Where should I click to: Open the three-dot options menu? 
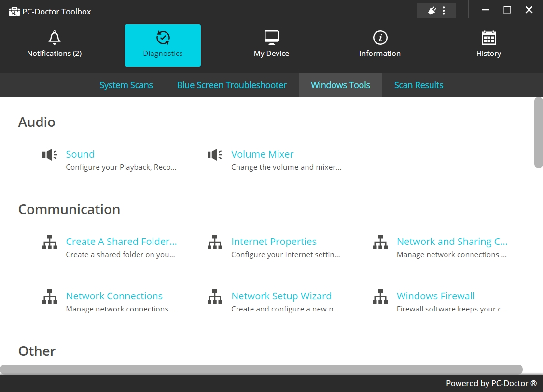444,11
